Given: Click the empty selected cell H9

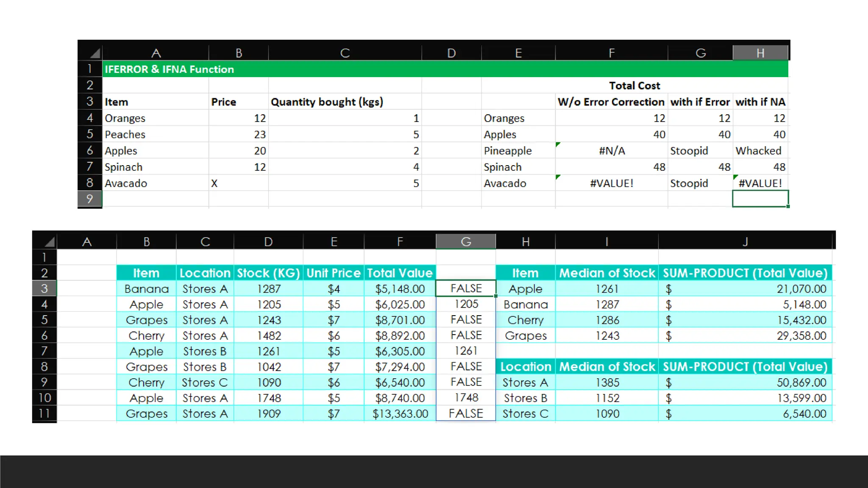Looking at the screenshot, I should 760,199.
